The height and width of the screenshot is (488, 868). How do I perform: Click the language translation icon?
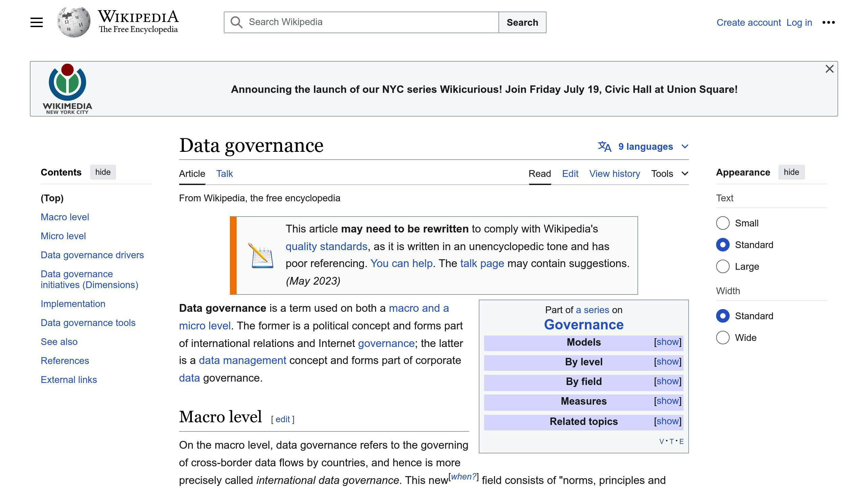605,146
